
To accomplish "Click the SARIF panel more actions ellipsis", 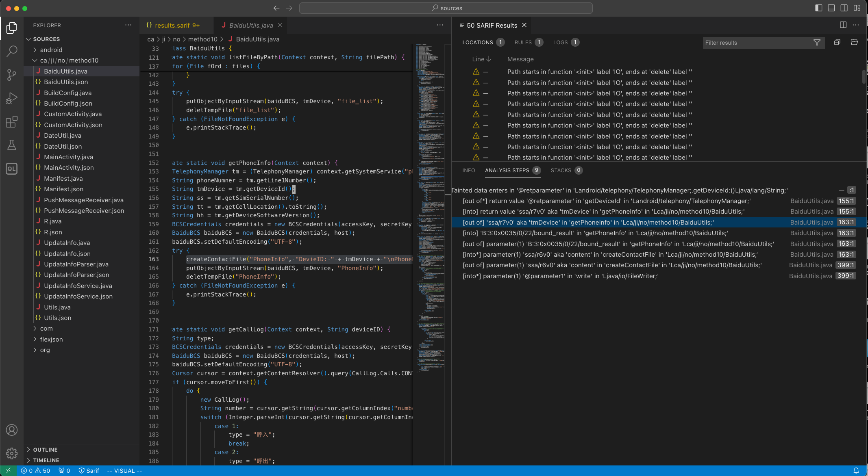I will [856, 25].
